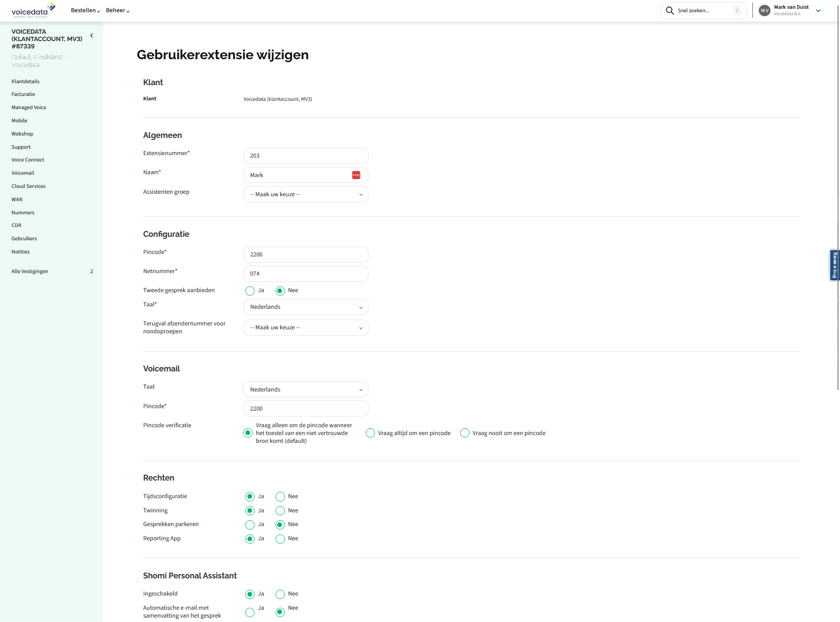The height and width of the screenshot is (622, 840).
Task: Open the Beheer menu
Action: pyautogui.click(x=117, y=10)
